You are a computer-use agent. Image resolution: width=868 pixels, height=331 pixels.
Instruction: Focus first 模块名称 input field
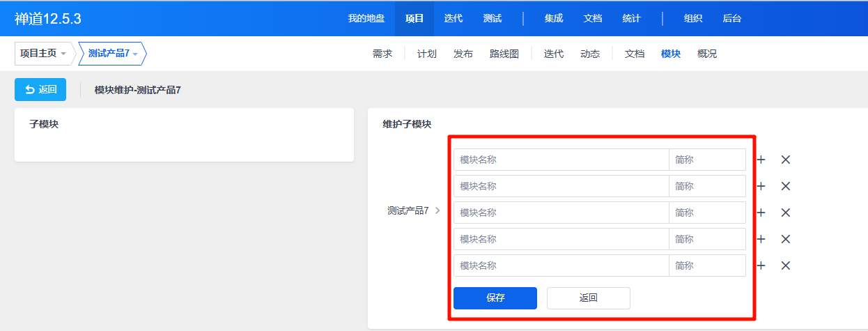pos(561,160)
